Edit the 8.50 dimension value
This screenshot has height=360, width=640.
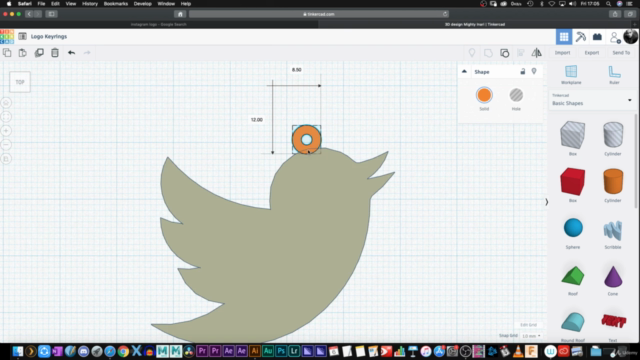(x=297, y=70)
